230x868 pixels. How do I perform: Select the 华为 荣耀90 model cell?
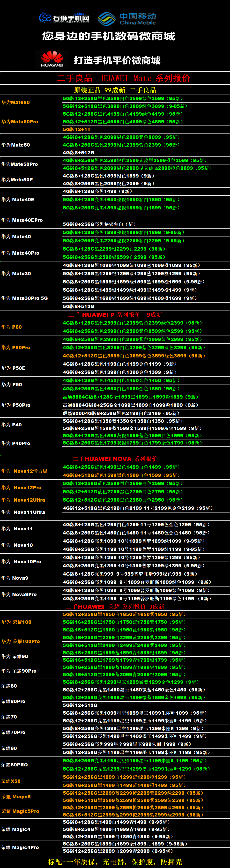click(x=31, y=656)
